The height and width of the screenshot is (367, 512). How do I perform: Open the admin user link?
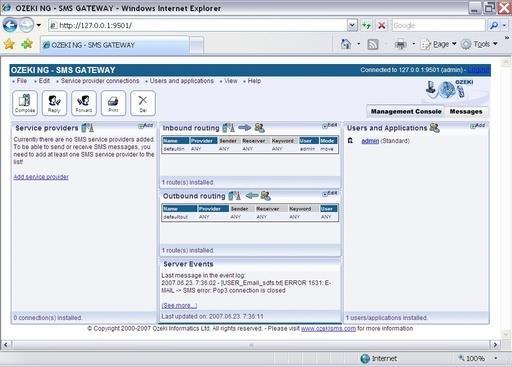[370, 141]
